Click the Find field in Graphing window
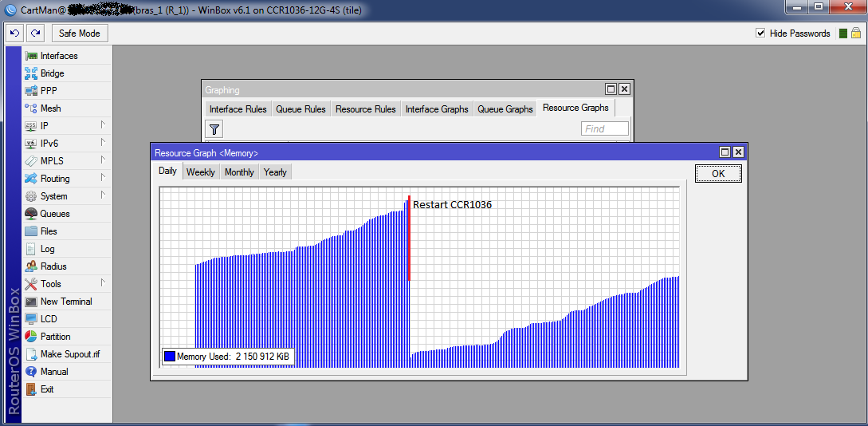868x426 pixels. 605,129
